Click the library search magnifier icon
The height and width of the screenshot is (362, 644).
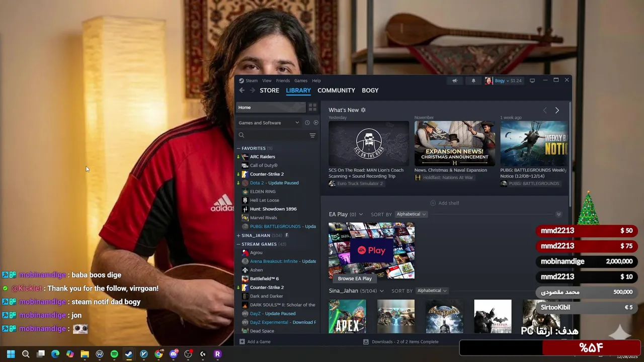click(242, 135)
